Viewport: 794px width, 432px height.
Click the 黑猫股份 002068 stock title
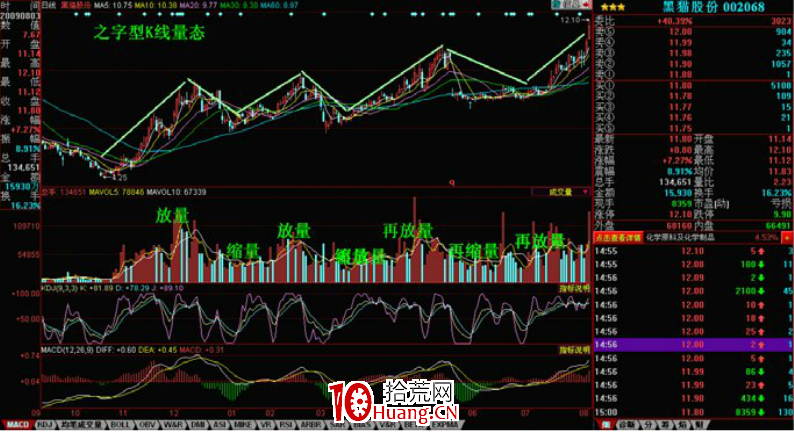pos(714,7)
